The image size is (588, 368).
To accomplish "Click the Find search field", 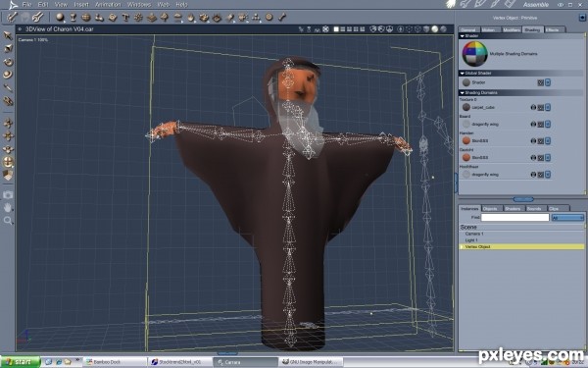I will 514,218.
